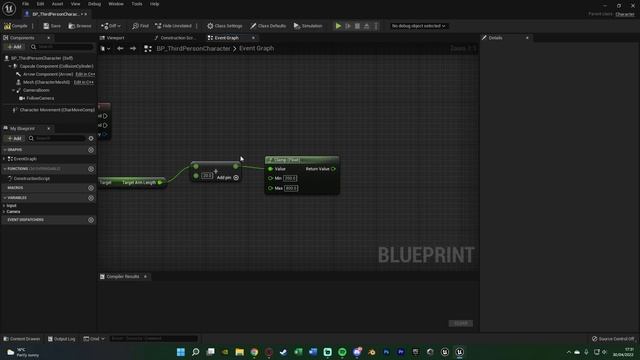Play the level with green Play button
The image size is (640, 360).
[338, 26]
